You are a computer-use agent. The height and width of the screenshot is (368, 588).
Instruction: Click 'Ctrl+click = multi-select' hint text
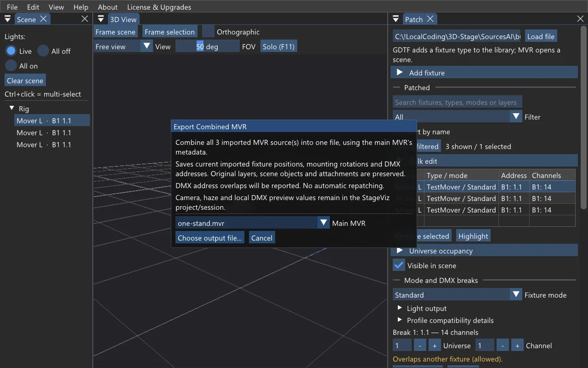(x=43, y=94)
